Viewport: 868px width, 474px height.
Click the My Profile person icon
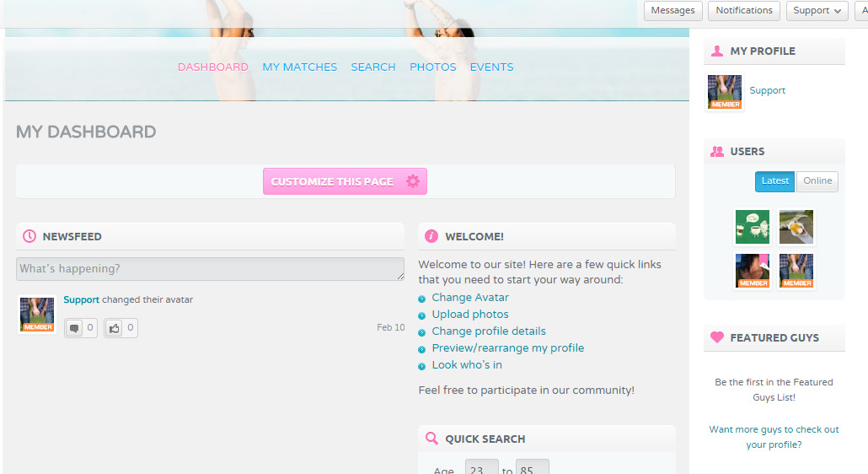717,51
